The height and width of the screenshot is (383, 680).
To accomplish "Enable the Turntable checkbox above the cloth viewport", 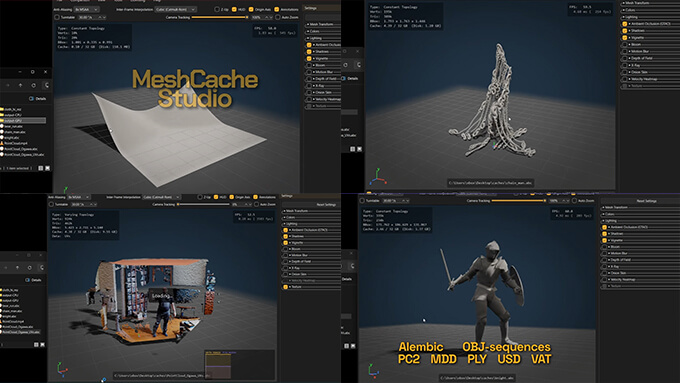I will 57,17.
